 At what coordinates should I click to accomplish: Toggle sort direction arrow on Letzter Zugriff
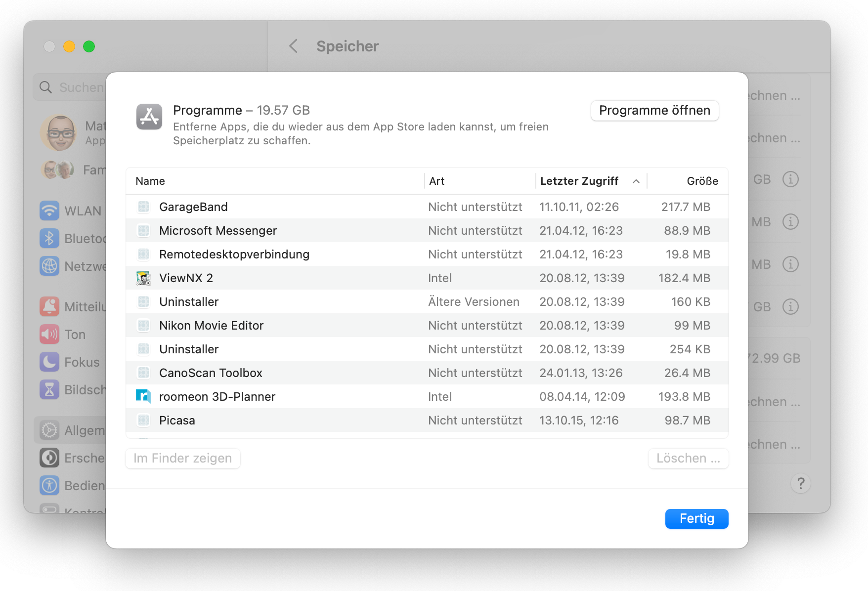636,181
